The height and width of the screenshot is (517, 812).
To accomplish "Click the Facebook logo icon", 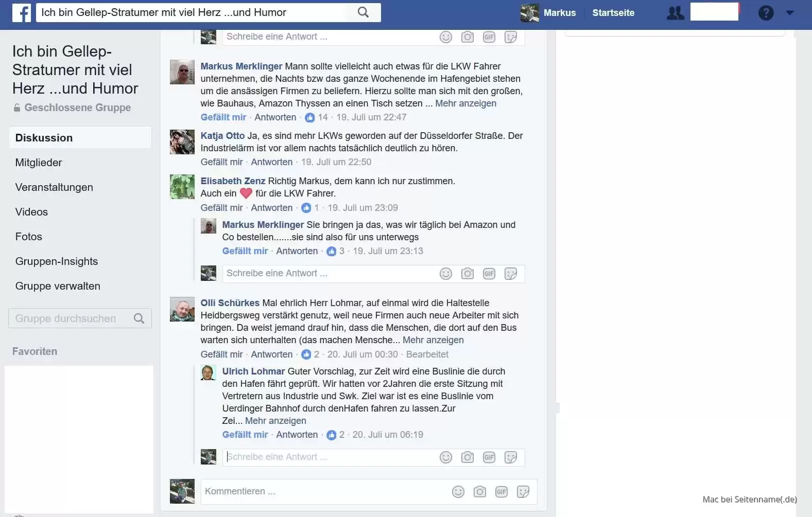I will pyautogui.click(x=21, y=12).
